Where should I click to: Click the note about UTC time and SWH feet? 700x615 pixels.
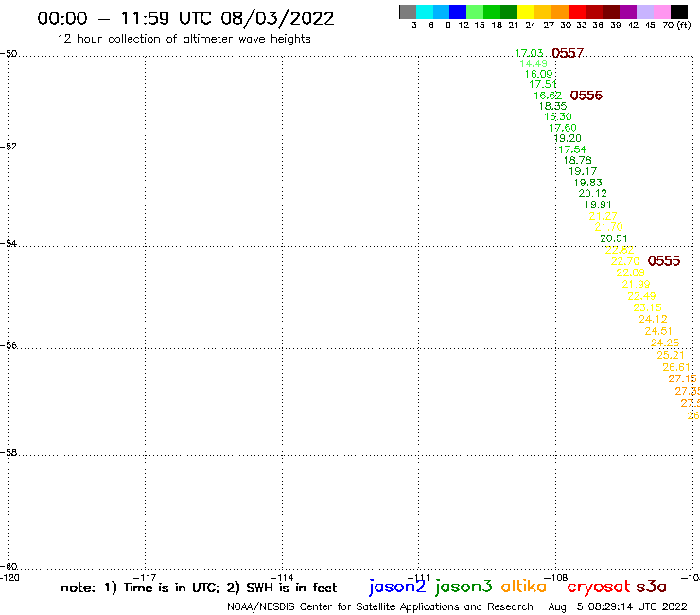coord(199,588)
